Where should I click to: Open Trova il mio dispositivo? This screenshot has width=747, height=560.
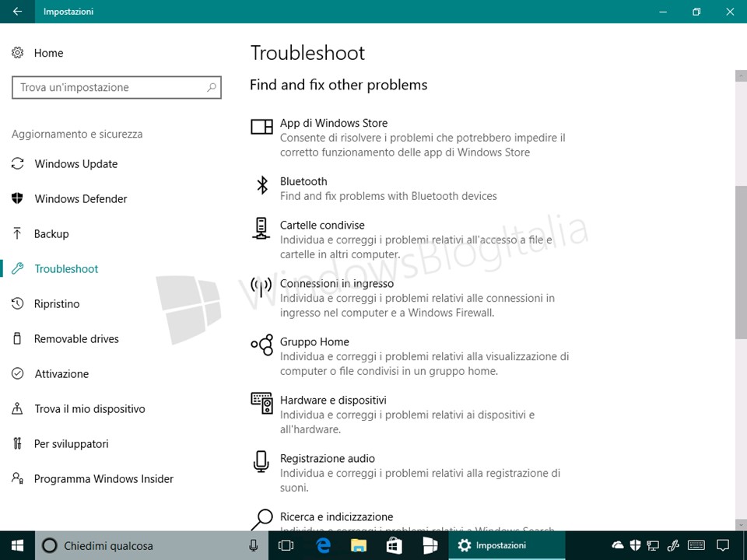click(89, 408)
